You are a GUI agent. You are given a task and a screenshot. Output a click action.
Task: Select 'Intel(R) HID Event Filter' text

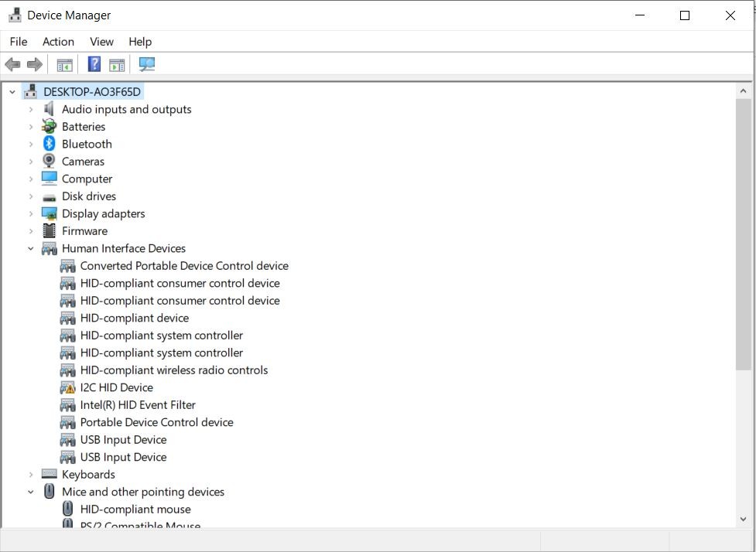click(x=138, y=405)
